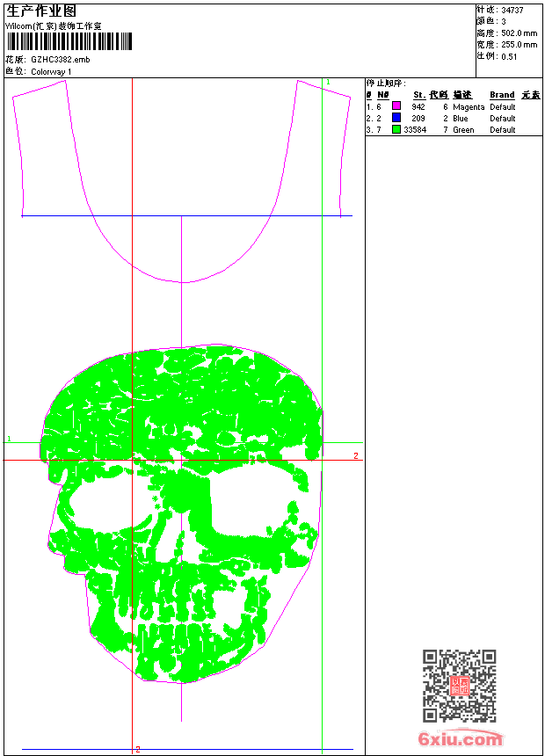Click the Magenta color swatch
This screenshot has width=545, height=756.
point(396,106)
